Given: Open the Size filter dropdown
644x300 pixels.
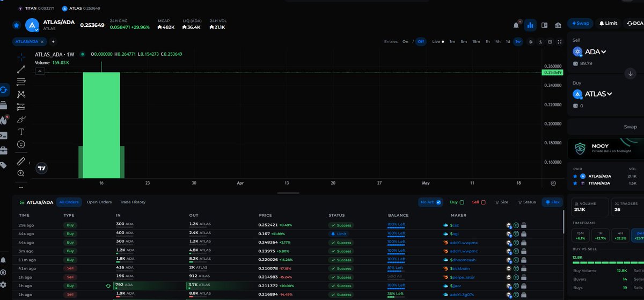Looking at the screenshot, I should (502, 202).
